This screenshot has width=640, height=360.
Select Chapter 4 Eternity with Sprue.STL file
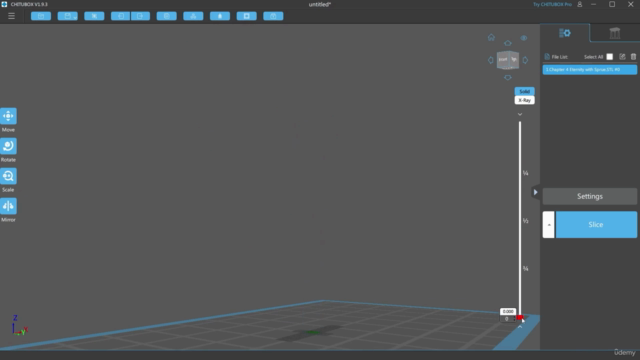pos(590,70)
